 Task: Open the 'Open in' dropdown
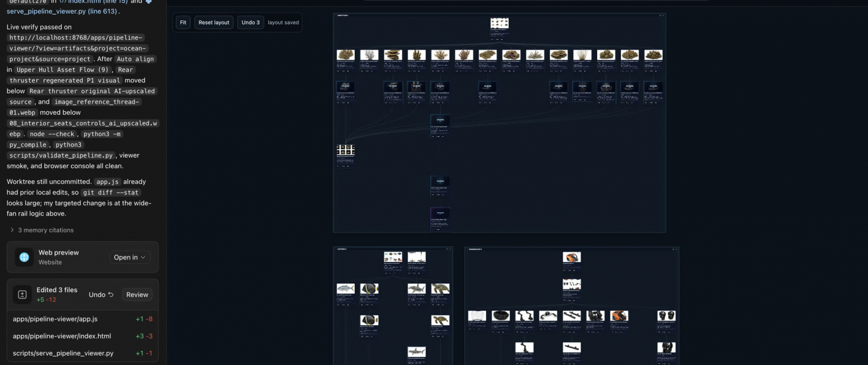click(x=130, y=257)
